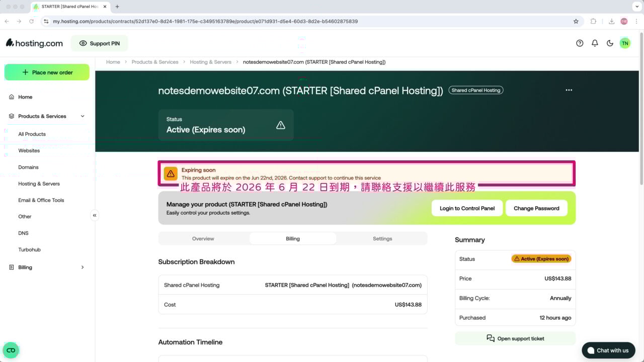Screen dimensions: 644x362
Task: Switch to the Overview tab
Action: tap(203, 238)
